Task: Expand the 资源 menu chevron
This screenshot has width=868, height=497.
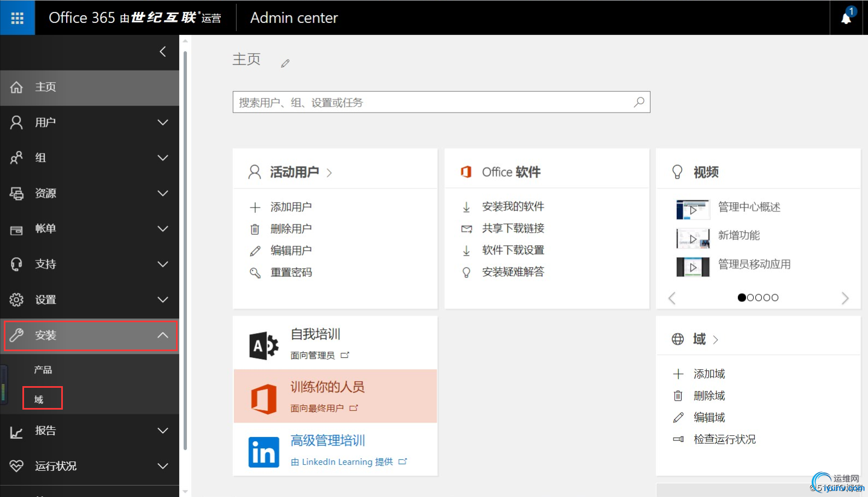Action: (163, 193)
